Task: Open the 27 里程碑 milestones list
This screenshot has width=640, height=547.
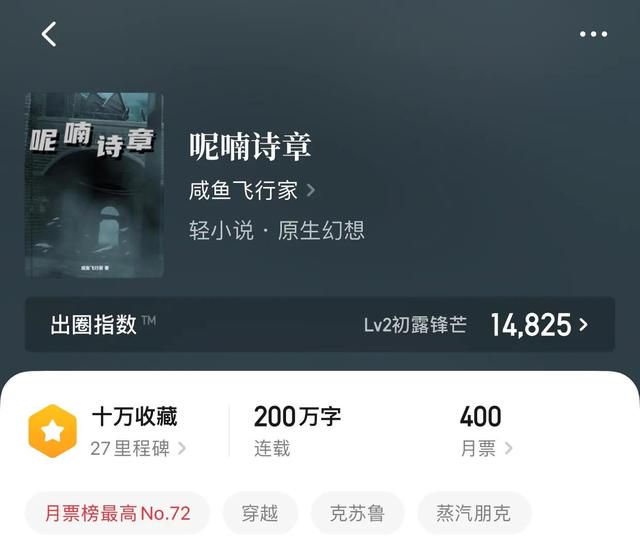Action: click(138, 448)
